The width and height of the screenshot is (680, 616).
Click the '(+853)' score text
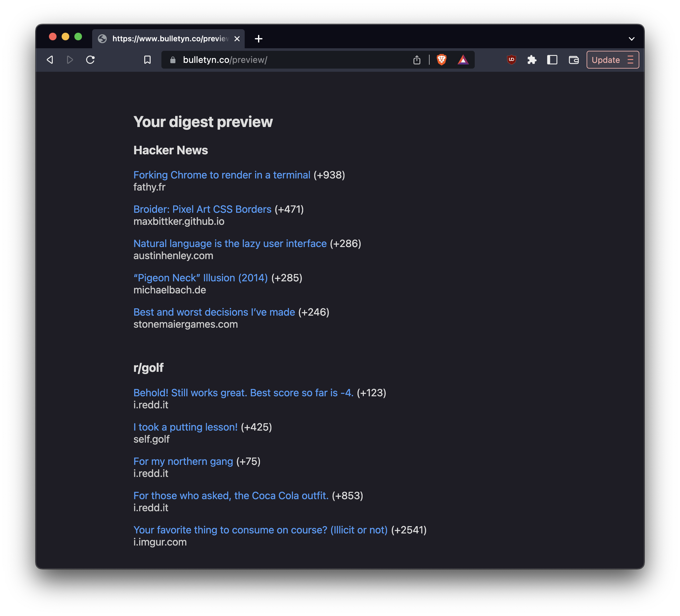point(347,496)
